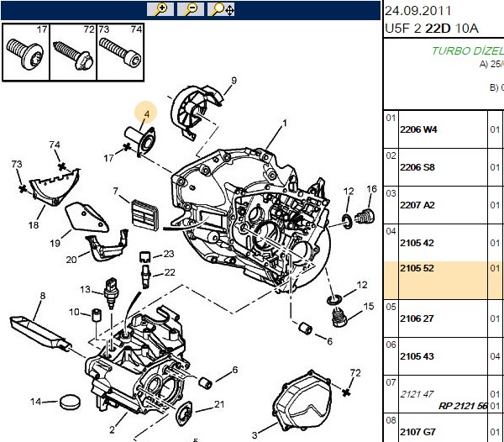Click highlighted part number 2105 52

(x=417, y=268)
